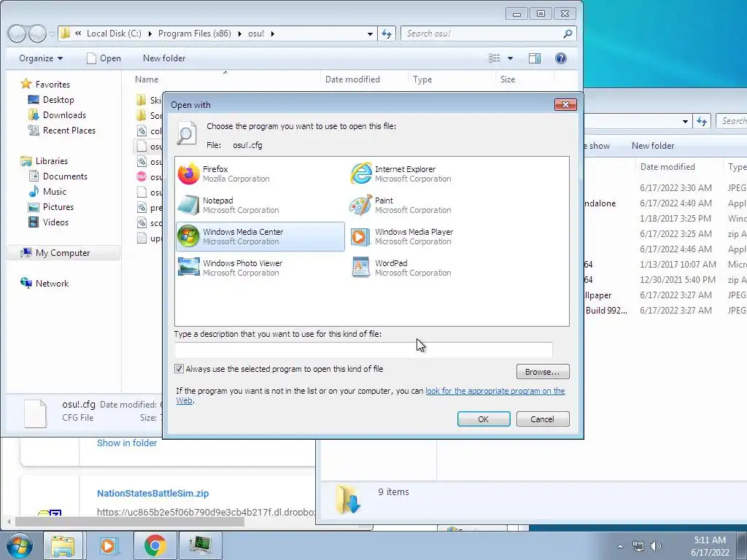Cancel the Open with dialog
The height and width of the screenshot is (560, 747).
tap(543, 419)
